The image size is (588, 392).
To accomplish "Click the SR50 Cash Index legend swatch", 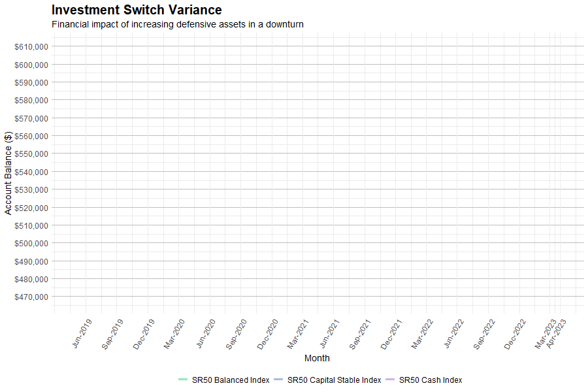I will tap(390, 380).
